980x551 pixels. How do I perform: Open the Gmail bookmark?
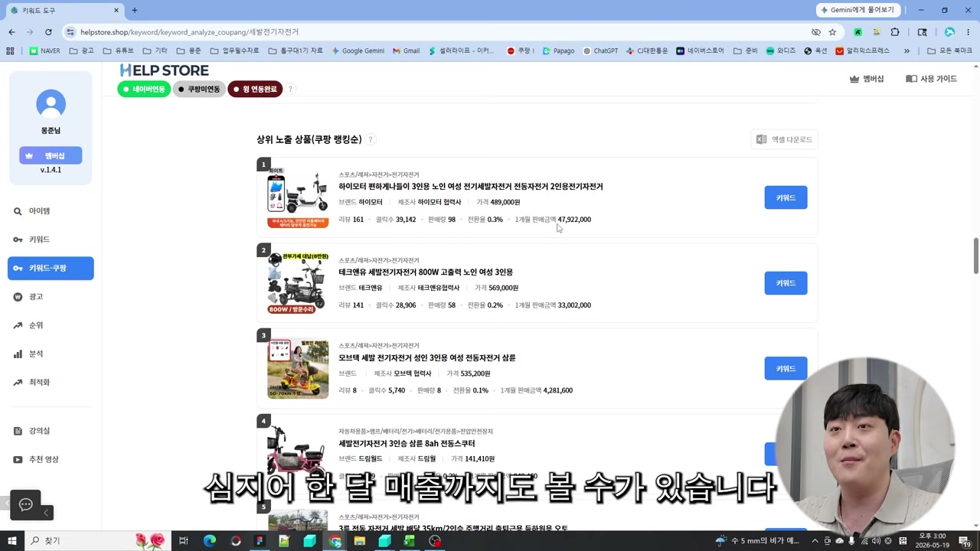click(x=406, y=51)
